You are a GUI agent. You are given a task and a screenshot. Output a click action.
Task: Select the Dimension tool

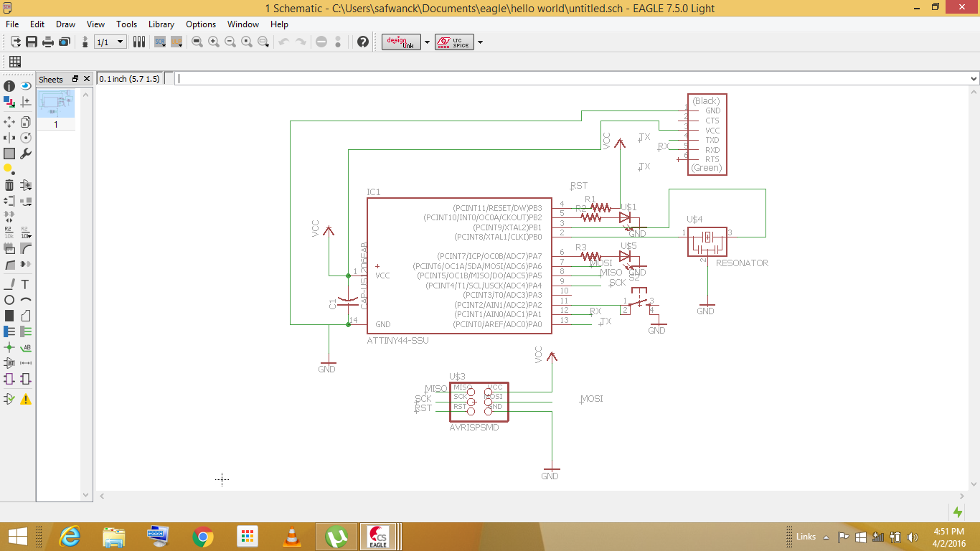tap(26, 363)
